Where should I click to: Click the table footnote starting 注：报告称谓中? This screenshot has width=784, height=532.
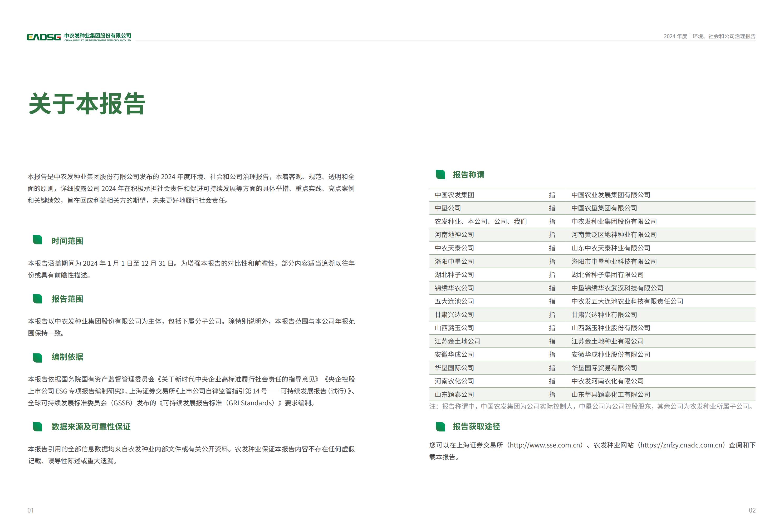pos(592,407)
